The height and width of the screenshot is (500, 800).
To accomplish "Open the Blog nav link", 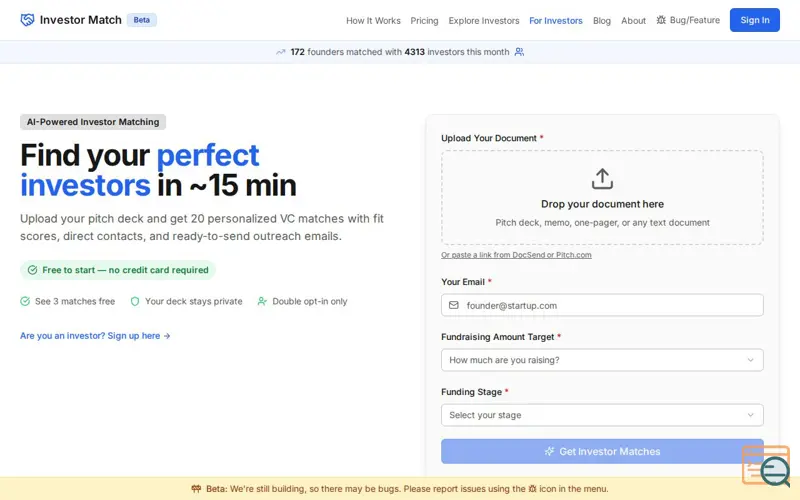I will [602, 21].
